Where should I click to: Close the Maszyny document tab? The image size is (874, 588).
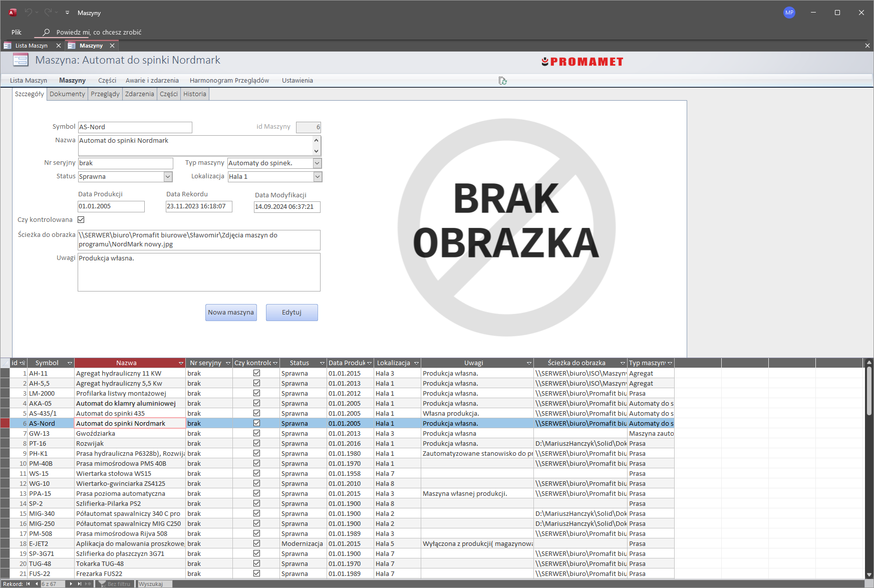[x=112, y=46]
